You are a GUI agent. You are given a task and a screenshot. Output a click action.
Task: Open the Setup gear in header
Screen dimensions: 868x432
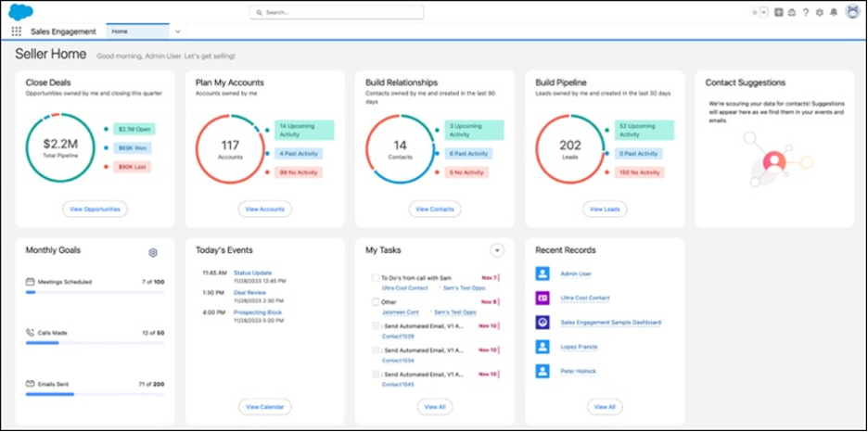point(819,12)
